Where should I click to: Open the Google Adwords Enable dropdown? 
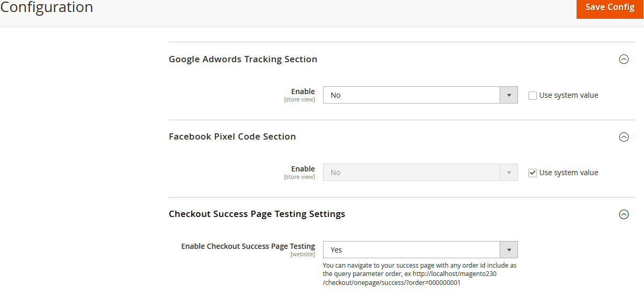[420, 95]
